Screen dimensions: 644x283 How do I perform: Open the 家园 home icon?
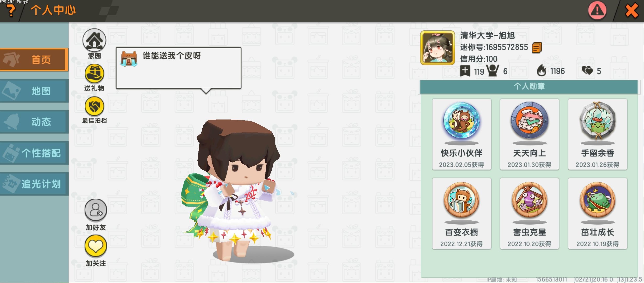tap(94, 40)
